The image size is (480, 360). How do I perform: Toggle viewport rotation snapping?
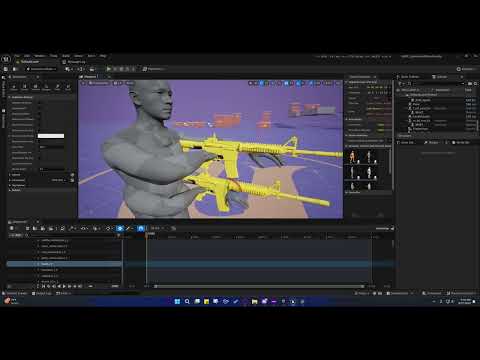299,83
